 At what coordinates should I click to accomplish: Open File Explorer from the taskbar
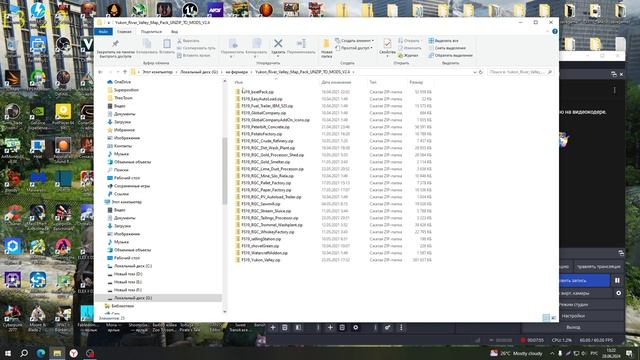pyautogui.click(x=57, y=353)
